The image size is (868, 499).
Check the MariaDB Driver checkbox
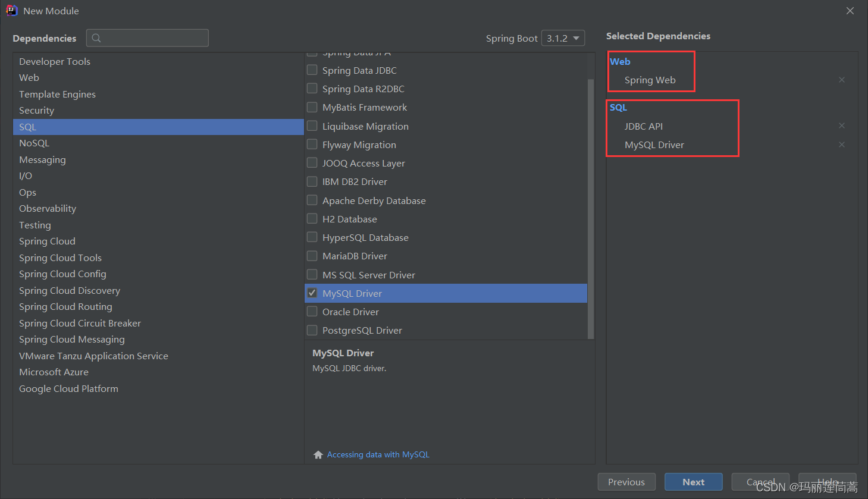[x=312, y=256]
